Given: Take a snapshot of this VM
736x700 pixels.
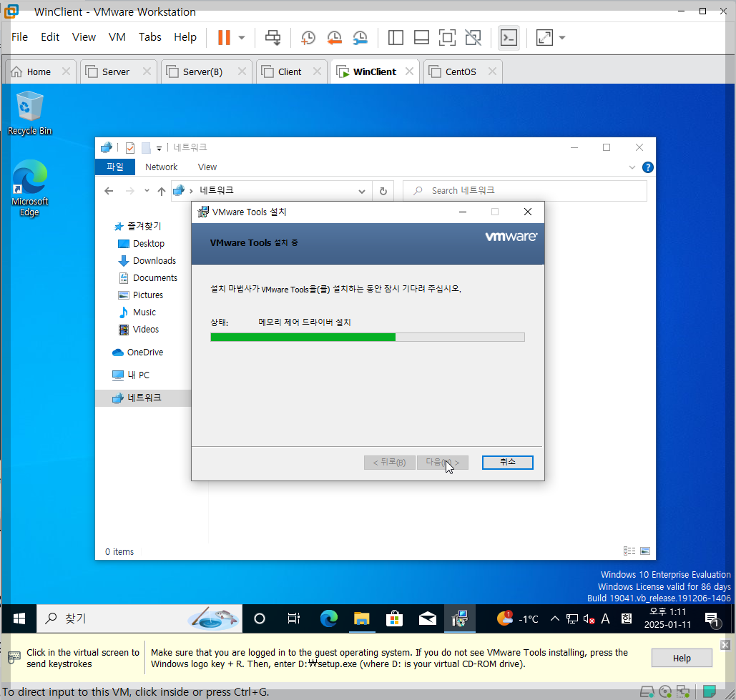Looking at the screenshot, I should (308, 37).
